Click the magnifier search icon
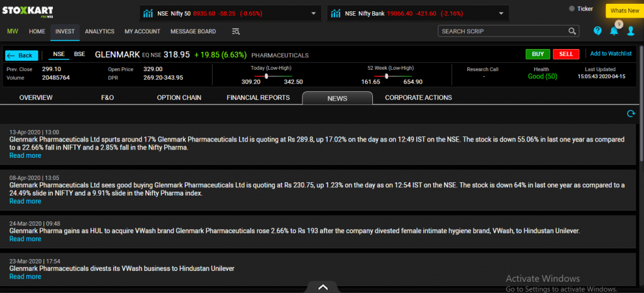Image resolution: width=644 pixels, height=293 pixels. pos(572,31)
